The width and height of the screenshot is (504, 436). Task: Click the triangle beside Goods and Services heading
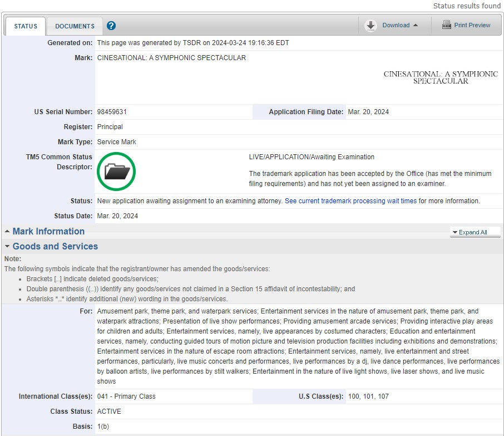click(7, 247)
